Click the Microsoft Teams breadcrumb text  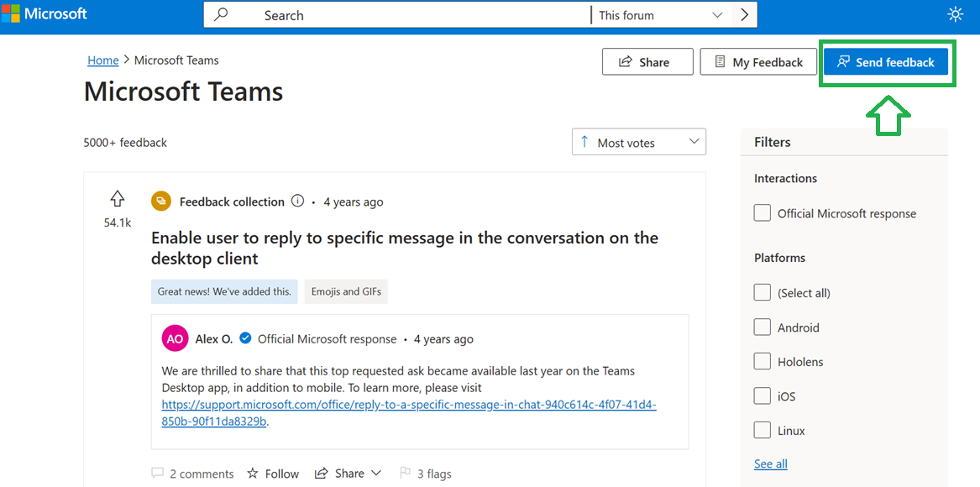176,60
